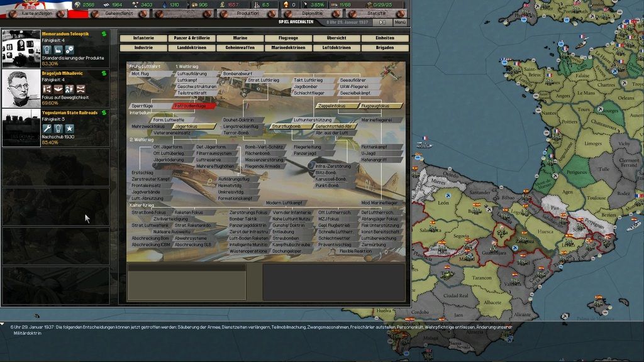The width and height of the screenshot is (644, 362).
Task: Click the manpower icon in top bar
Action: coord(257,4)
